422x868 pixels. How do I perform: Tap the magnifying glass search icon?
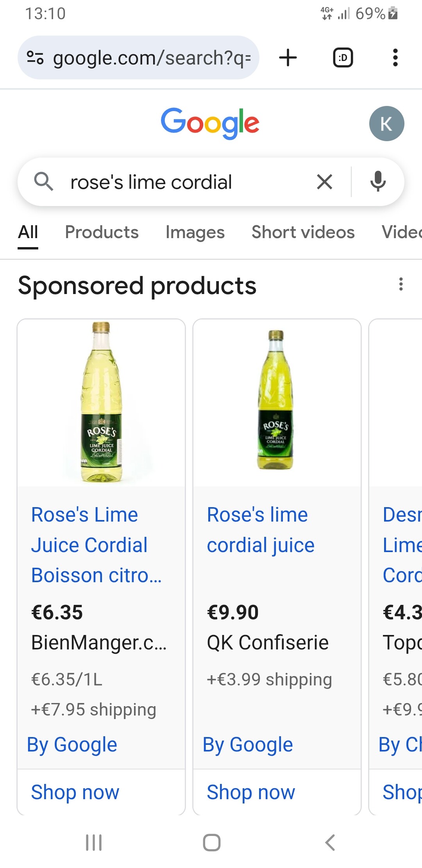point(43,182)
